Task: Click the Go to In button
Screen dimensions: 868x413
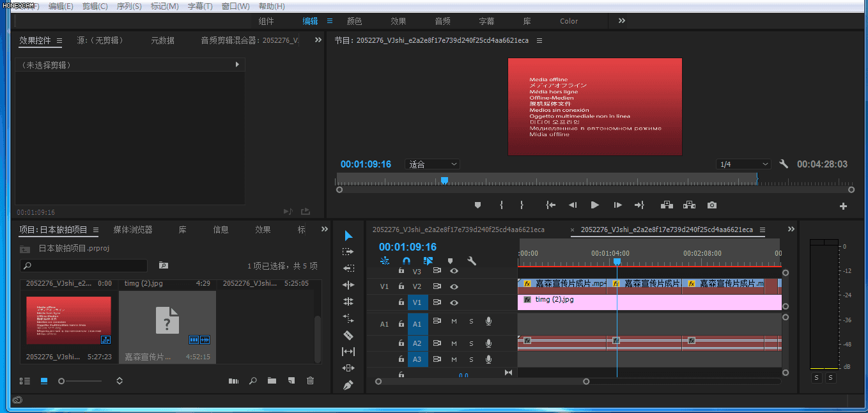Action: point(550,205)
